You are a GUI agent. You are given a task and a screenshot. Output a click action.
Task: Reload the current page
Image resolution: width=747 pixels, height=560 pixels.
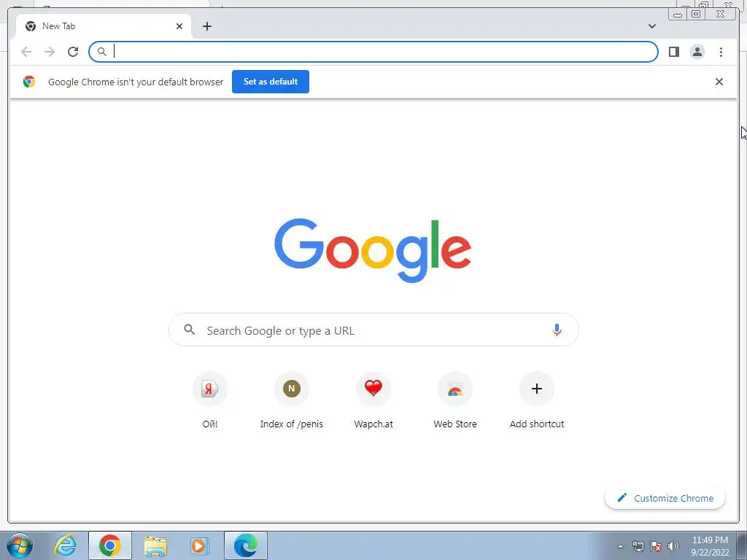pyautogui.click(x=73, y=52)
